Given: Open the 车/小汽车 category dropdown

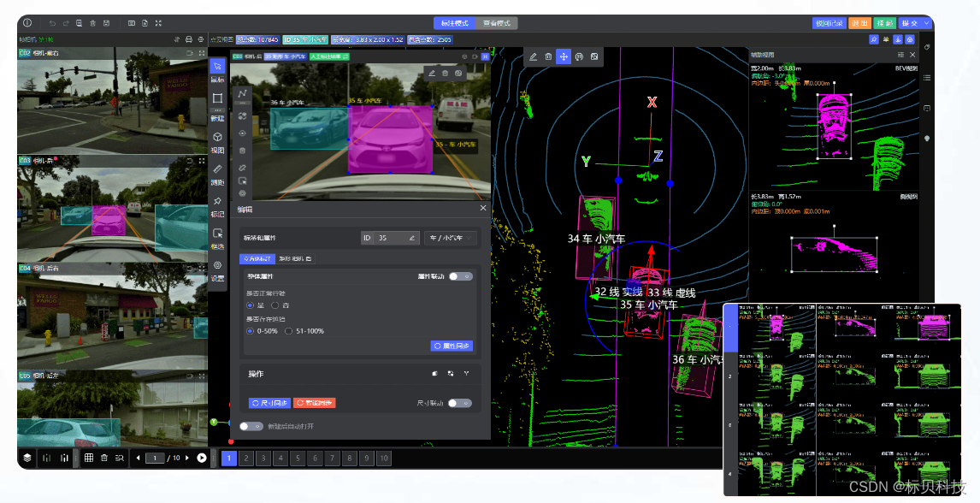Looking at the screenshot, I should (450, 238).
